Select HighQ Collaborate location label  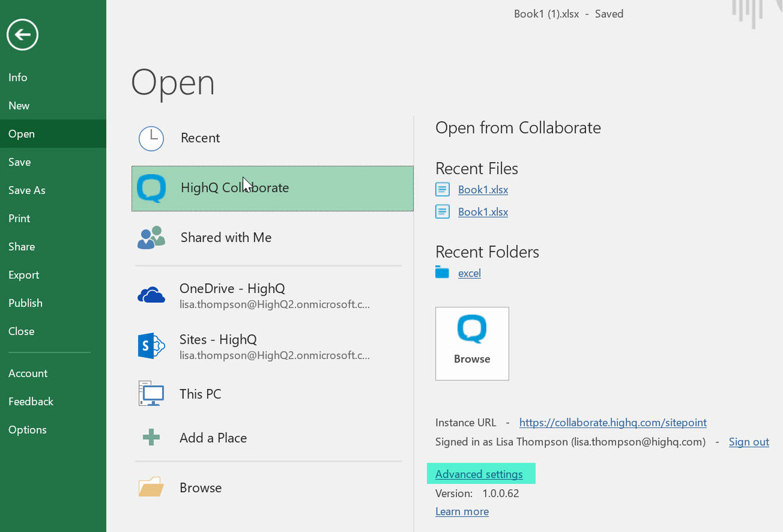tap(235, 188)
